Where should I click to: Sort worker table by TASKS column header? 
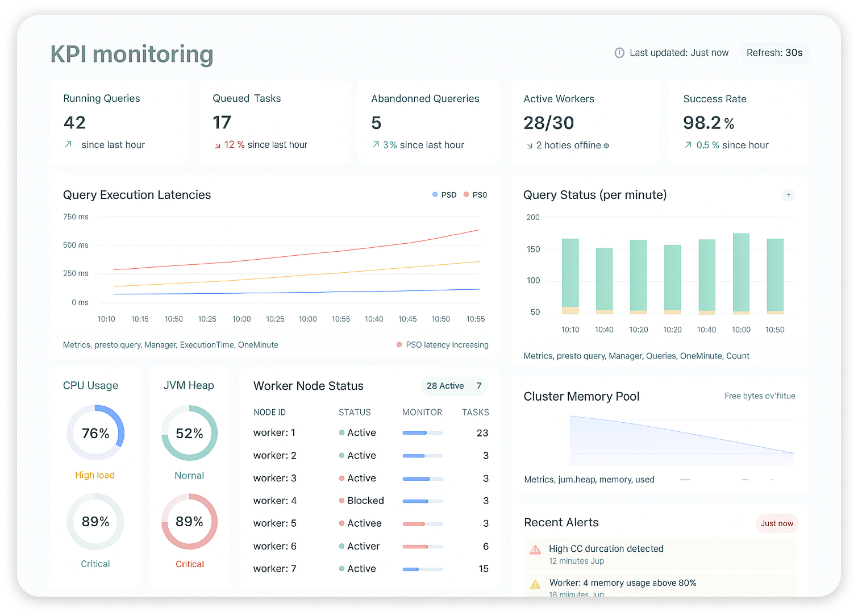[475, 413]
